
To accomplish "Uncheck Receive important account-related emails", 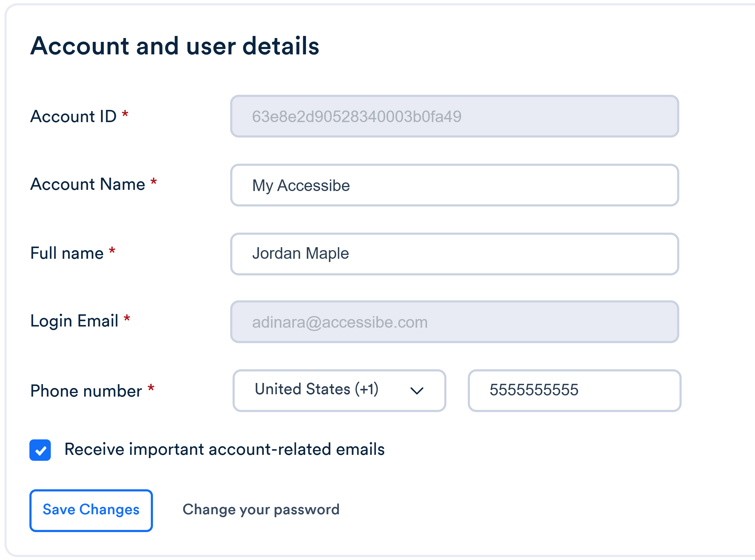I will pyautogui.click(x=40, y=449).
